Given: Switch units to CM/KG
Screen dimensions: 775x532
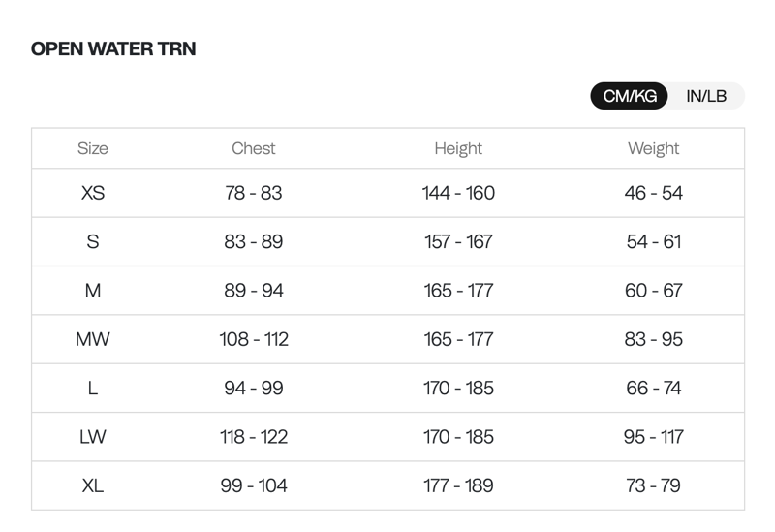Looking at the screenshot, I should (630, 96).
